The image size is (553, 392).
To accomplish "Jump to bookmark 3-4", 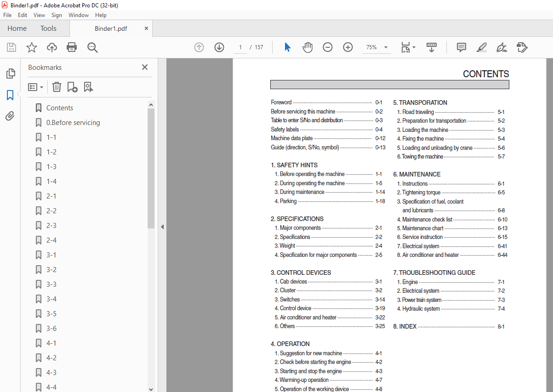I will [x=51, y=299].
